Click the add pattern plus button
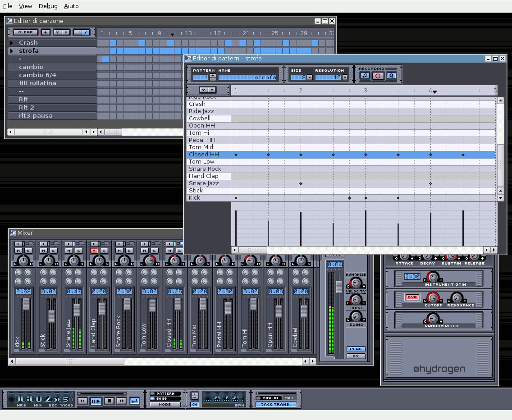 (x=46, y=32)
